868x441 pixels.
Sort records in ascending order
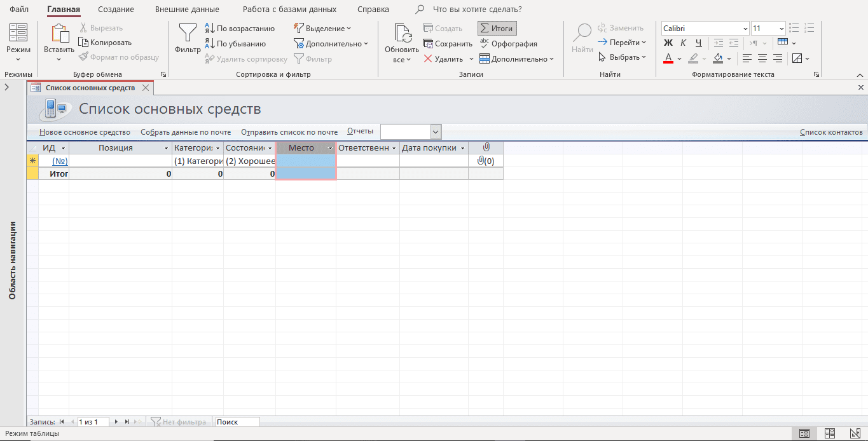coord(240,29)
